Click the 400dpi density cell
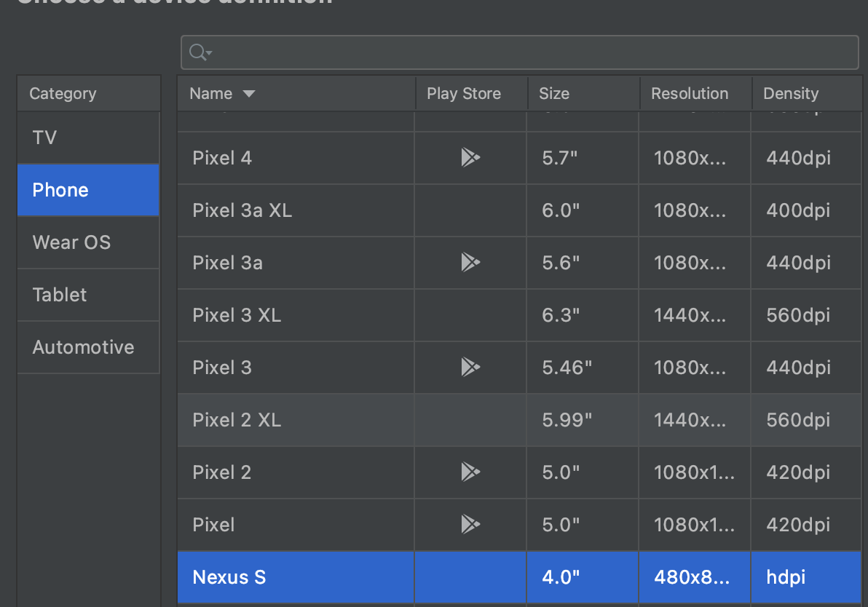The image size is (868, 607). pos(806,210)
